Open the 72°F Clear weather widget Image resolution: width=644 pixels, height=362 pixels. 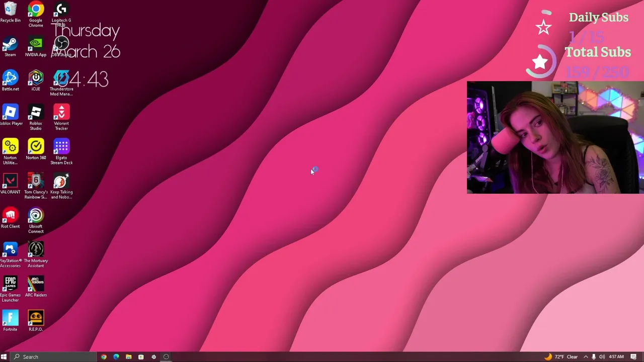(561, 357)
